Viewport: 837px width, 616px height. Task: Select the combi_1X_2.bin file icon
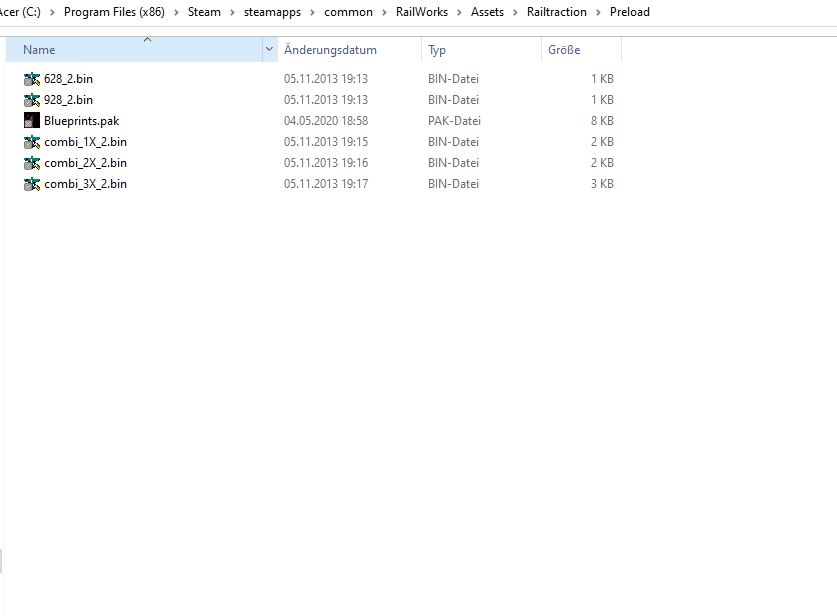(x=32, y=142)
